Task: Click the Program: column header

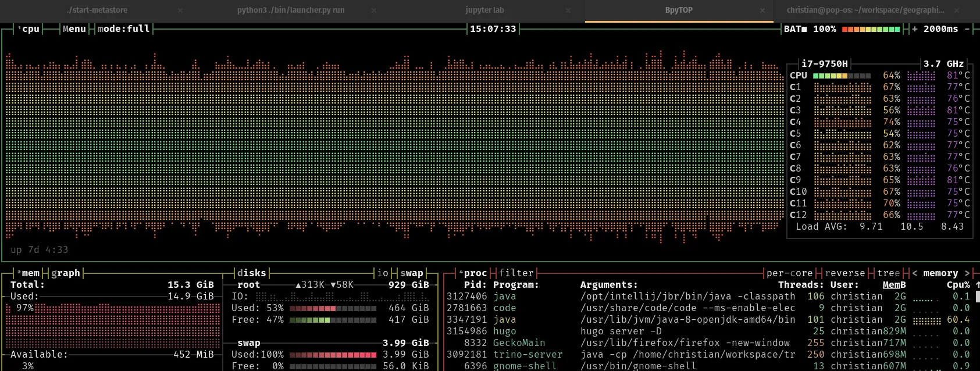Action: click(516, 285)
